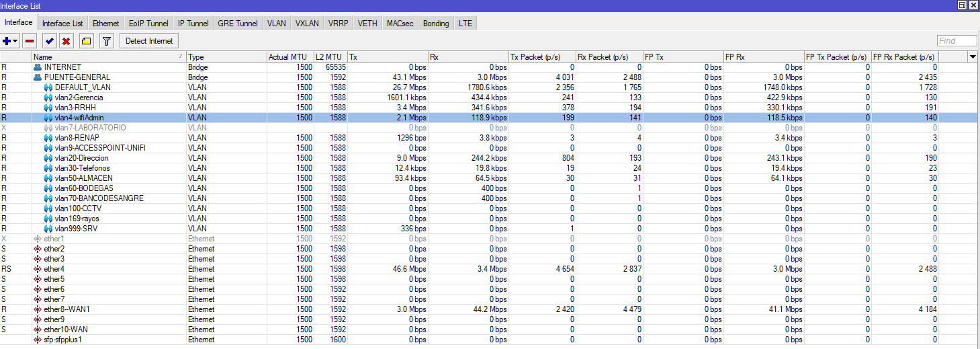This screenshot has height=349, width=980.
Task: Open the IP Tunnel tab
Action: pos(193,24)
